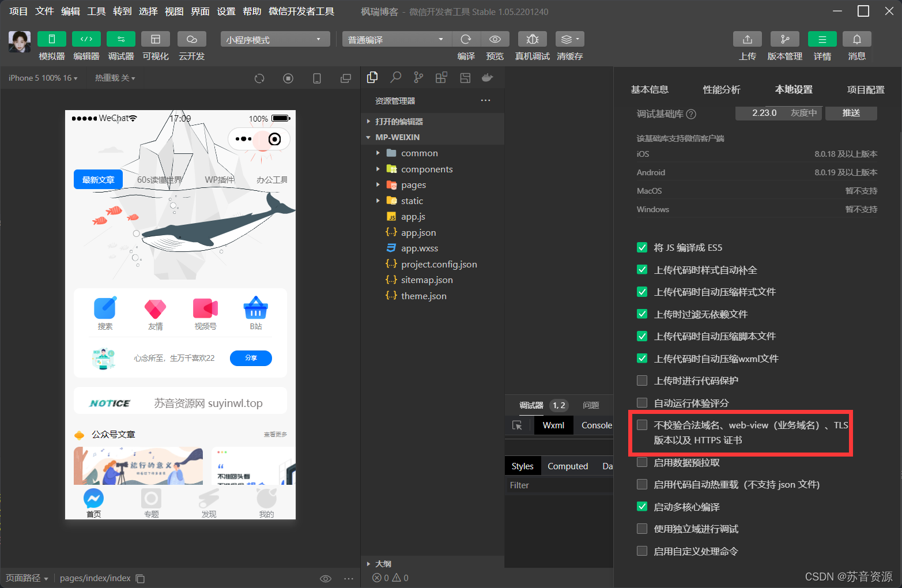The height and width of the screenshot is (588, 902).
Task: Open the 设置 menu
Action: [226, 12]
